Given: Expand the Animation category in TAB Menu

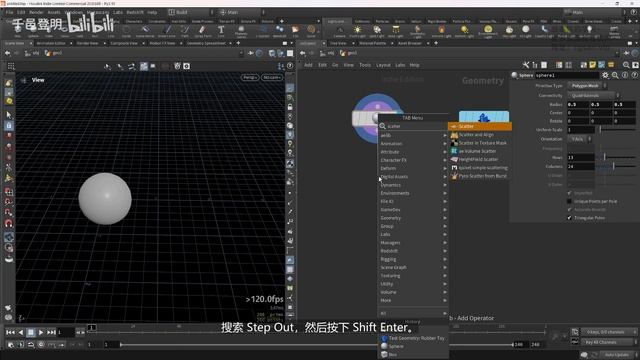Looking at the screenshot, I should tap(412, 144).
